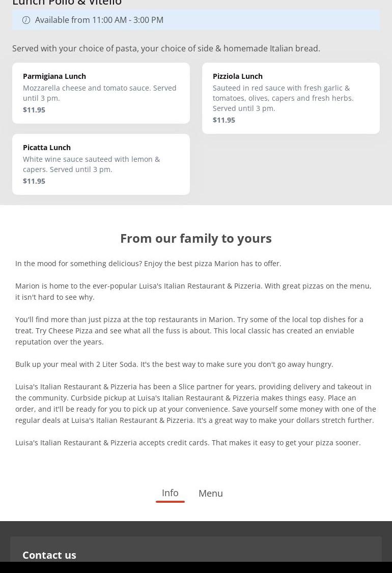The image size is (392, 573).
Task: Click the 'Available from 11:00 AM - 3:00 PM' notice
Action: (99, 20)
